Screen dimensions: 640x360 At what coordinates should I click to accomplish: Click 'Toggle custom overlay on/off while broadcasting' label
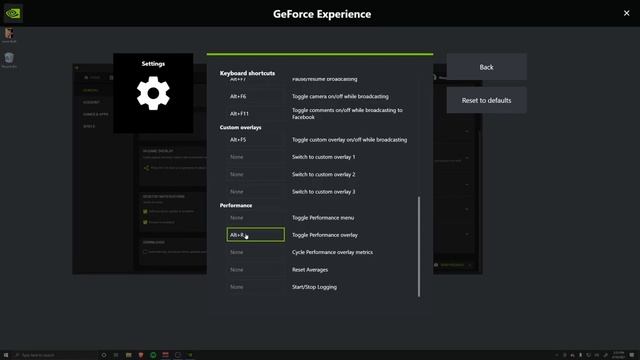[x=349, y=140]
